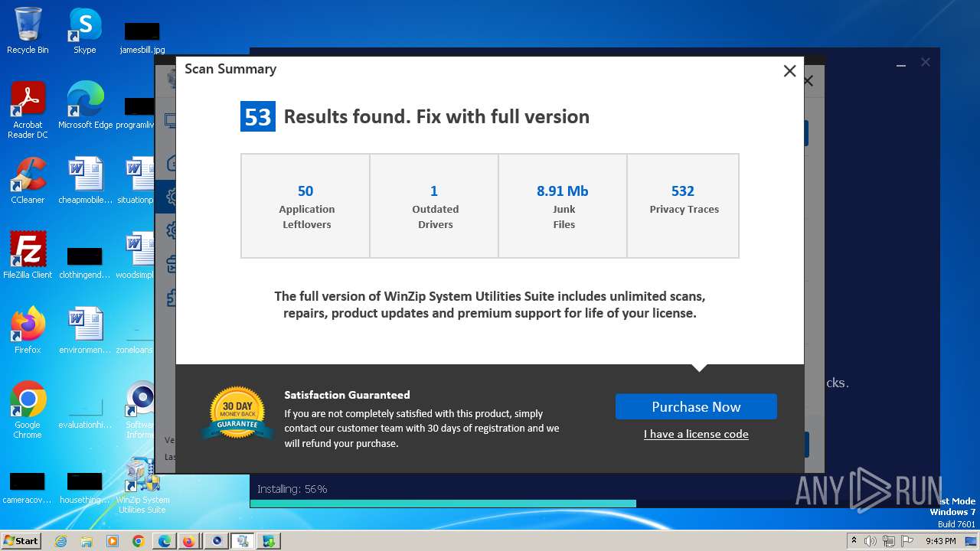The image size is (980, 551).
Task: Close the installer window behind the dialog
Action: point(926,63)
